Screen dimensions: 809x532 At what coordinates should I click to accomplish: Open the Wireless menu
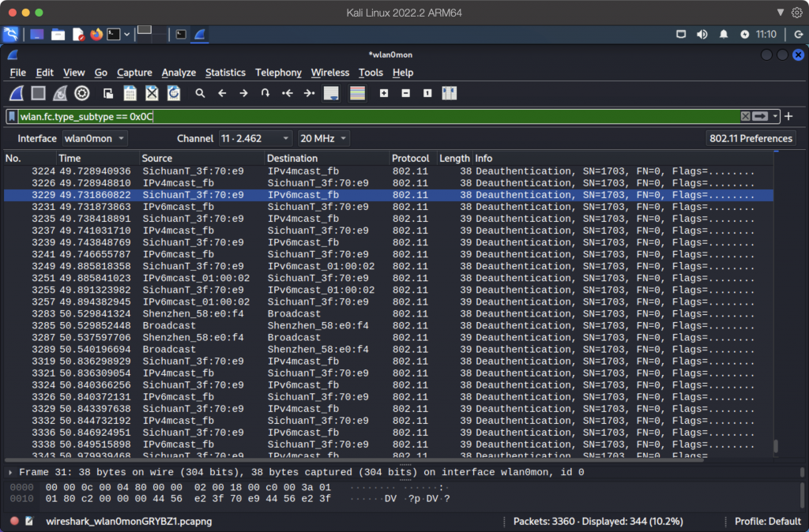(329, 73)
